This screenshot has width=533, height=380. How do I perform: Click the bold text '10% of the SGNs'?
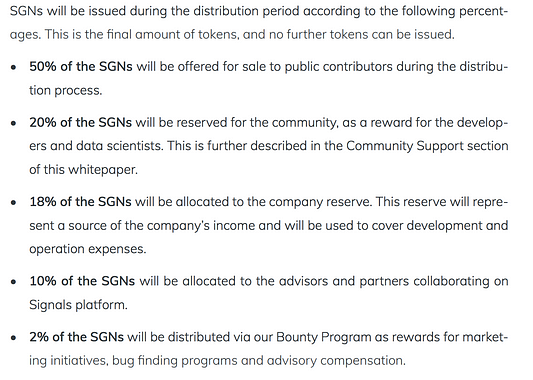[x=82, y=281]
